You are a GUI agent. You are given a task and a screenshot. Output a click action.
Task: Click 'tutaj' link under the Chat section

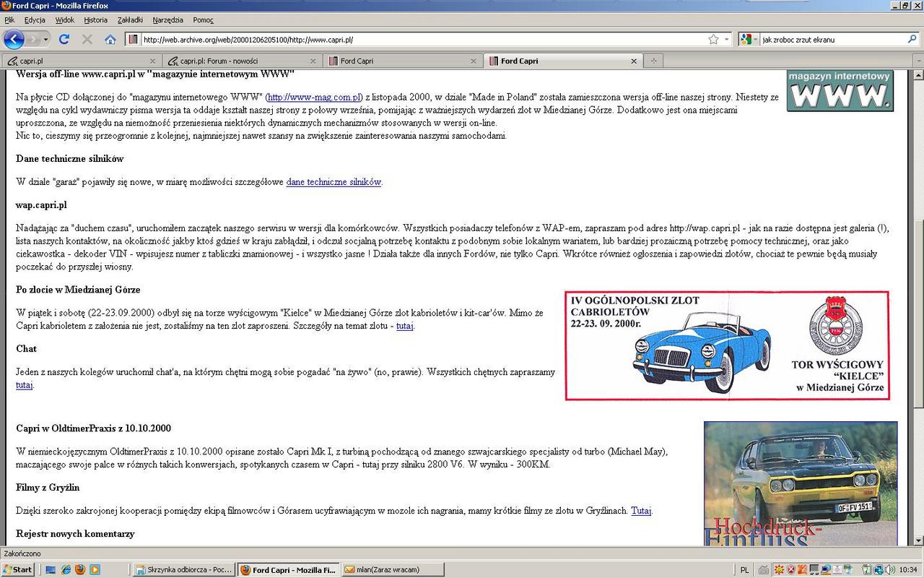coord(25,385)
